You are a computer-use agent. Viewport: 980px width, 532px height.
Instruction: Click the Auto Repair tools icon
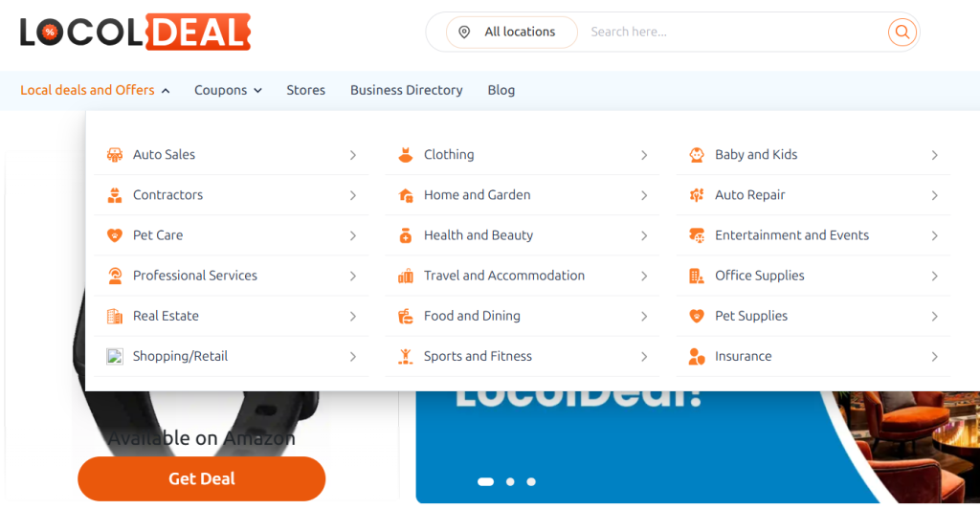pos(697,195)
